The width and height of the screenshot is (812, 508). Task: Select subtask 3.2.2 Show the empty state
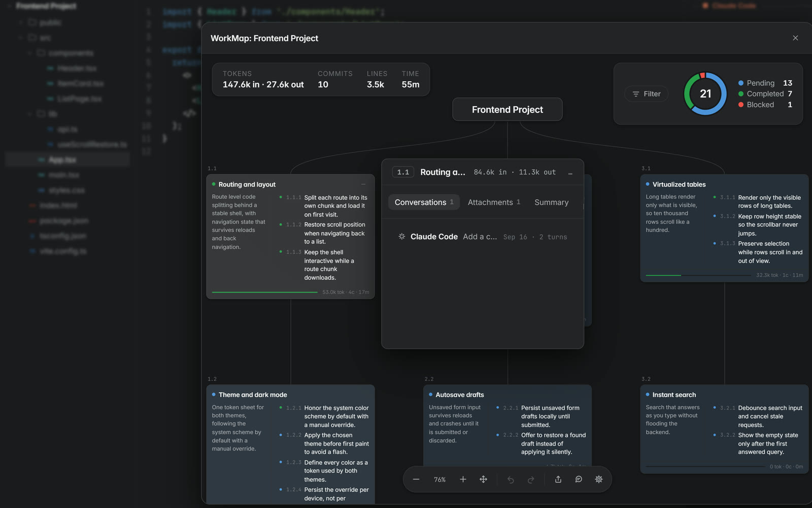[x=758, y=443]
